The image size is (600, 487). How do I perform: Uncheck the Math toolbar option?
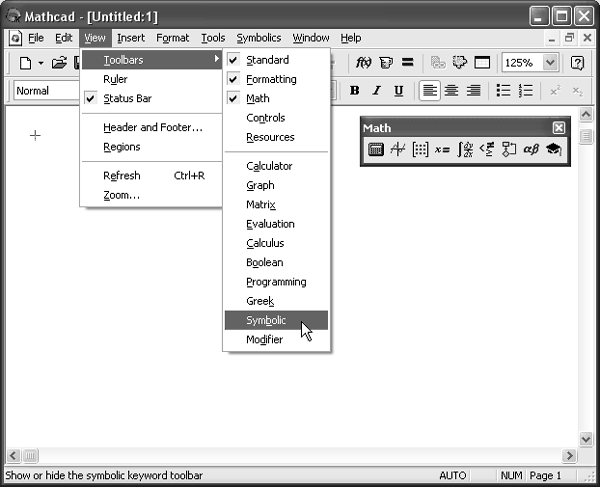276,98
